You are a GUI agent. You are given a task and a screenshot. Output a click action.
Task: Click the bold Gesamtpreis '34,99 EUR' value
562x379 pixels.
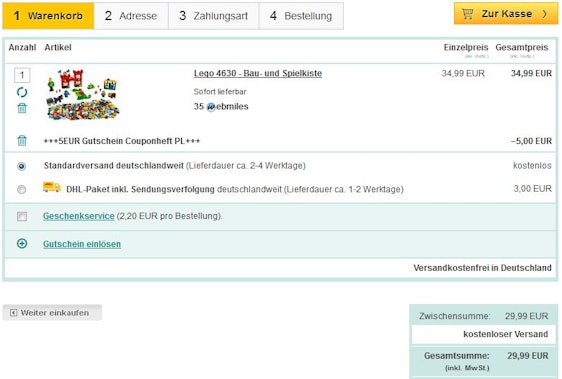click(531, 74)
